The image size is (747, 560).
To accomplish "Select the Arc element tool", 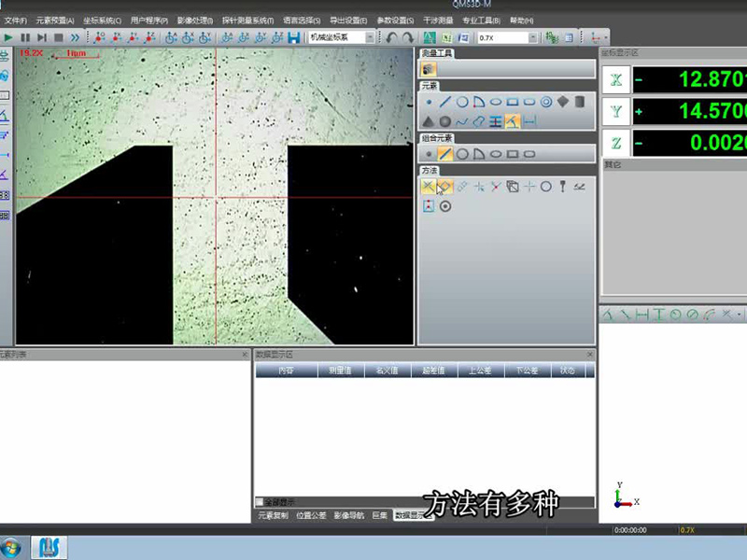I will [479, 102].
